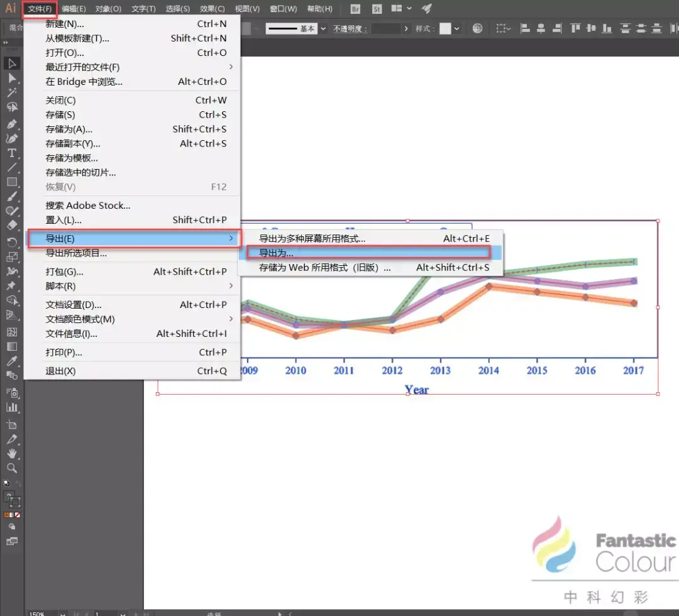This screenshot has height=616, width=679.
Task: Expand the opacity 不透明度 arrow
Action: click(x=406, y=28)
